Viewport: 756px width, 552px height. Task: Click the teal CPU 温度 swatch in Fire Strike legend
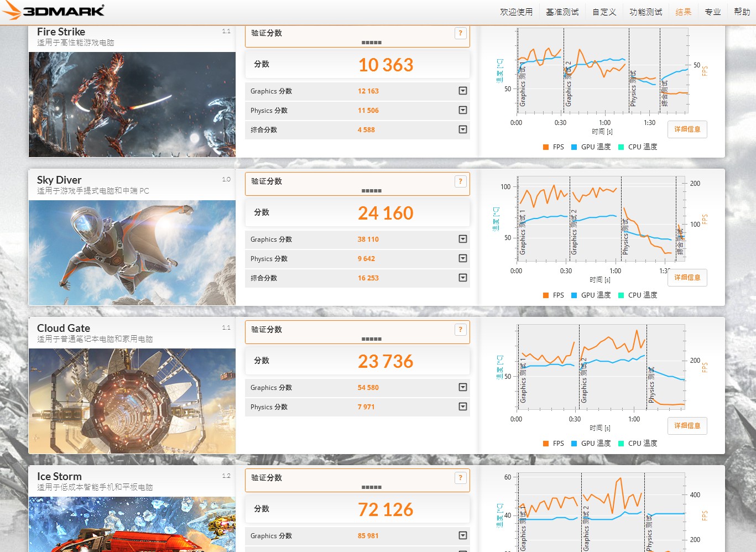click(x=621, y=147)
